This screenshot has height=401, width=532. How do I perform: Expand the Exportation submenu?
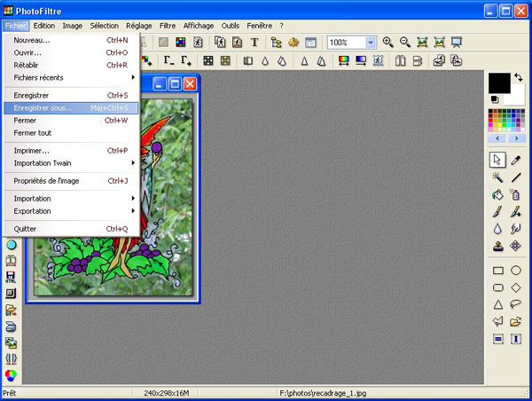pos(71,211)
